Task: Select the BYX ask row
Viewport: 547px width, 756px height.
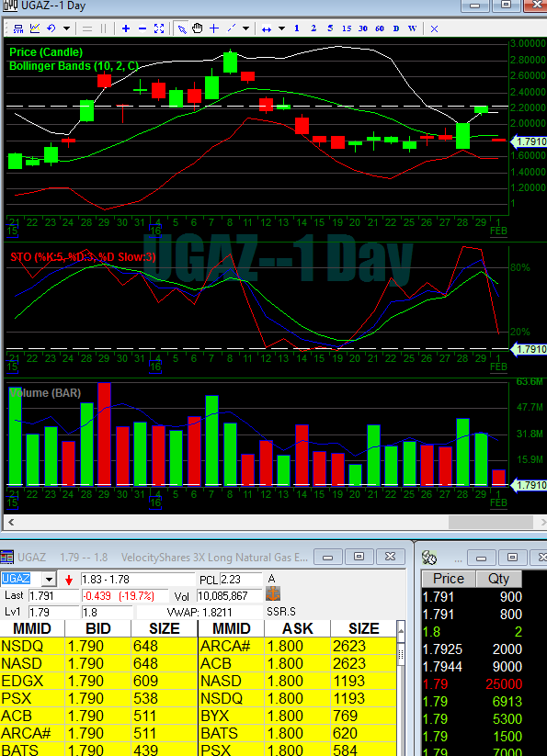Action: click(x=297, y=716)
